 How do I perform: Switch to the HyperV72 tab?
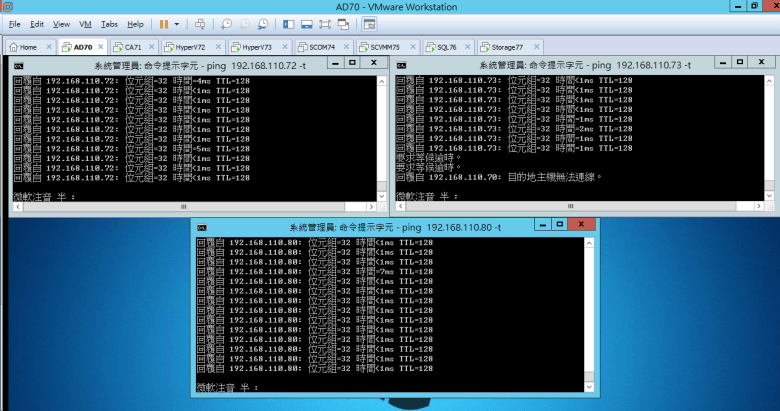point(189,46)
